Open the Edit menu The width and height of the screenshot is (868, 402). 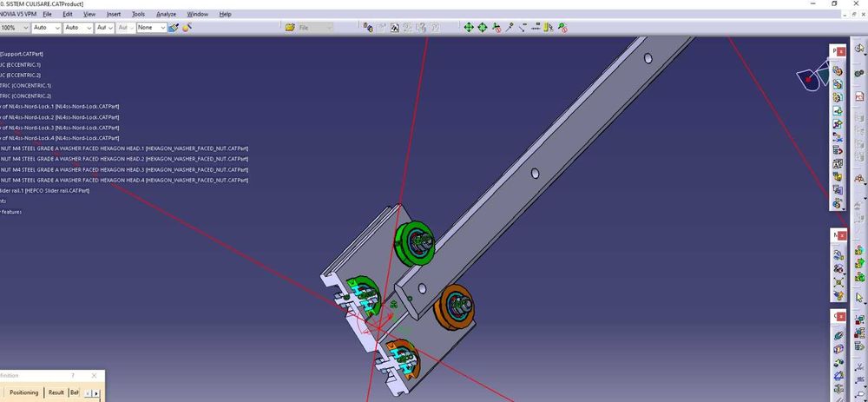click(68, 14)
